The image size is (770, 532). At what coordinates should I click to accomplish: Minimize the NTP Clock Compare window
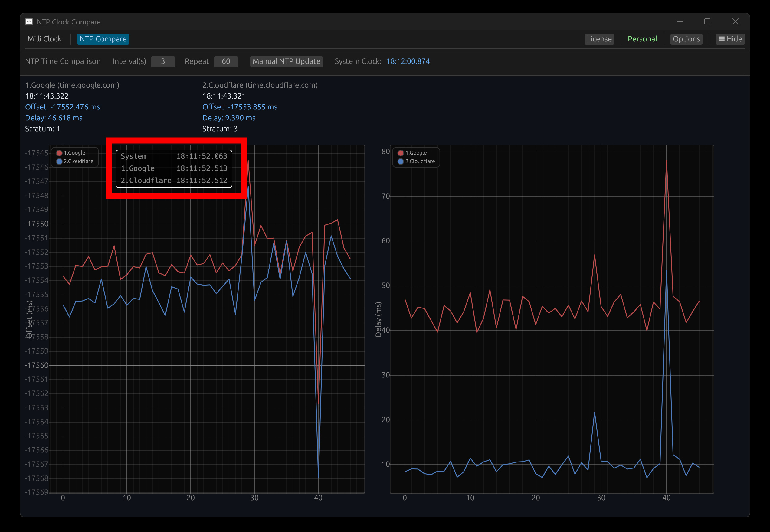coord(680,22)
